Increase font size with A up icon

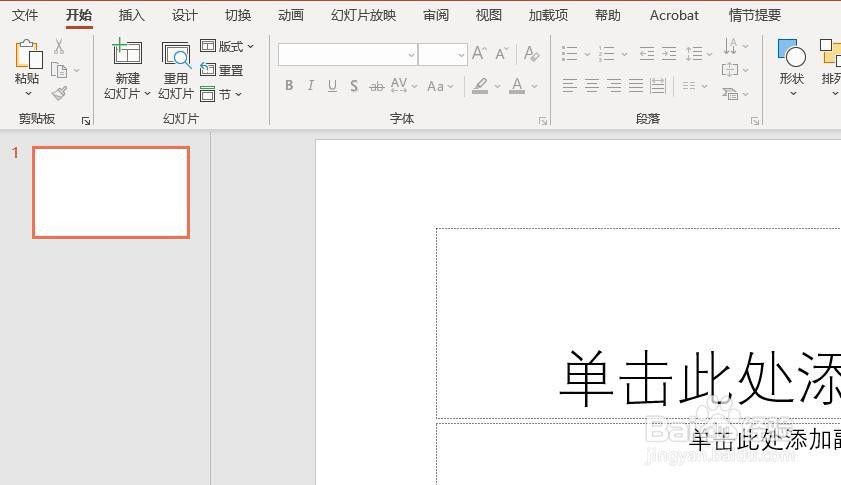[479, 53]
